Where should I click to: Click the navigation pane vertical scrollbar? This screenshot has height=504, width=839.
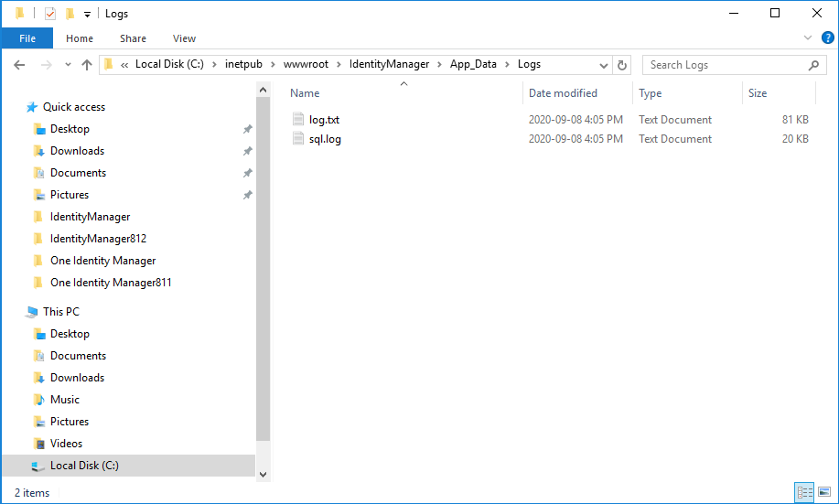264,274
